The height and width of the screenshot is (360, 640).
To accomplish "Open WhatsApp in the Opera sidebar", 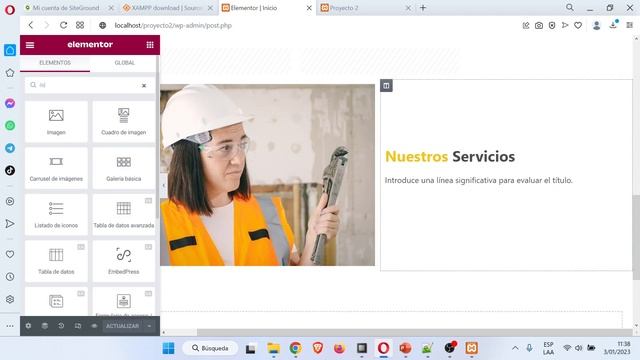I will (10, 126).
